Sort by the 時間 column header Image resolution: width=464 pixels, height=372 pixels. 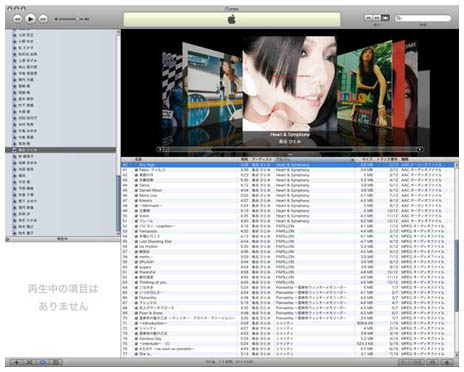click(244, 160)
